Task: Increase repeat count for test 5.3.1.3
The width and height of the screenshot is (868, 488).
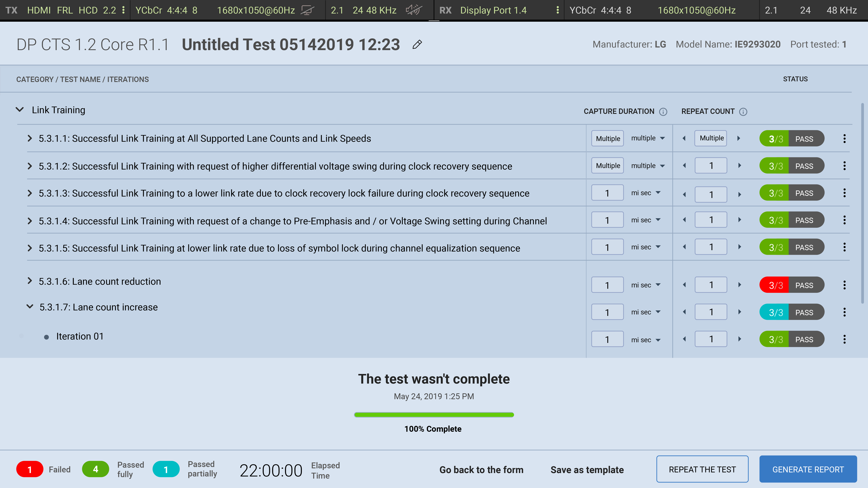Action: 740,194
